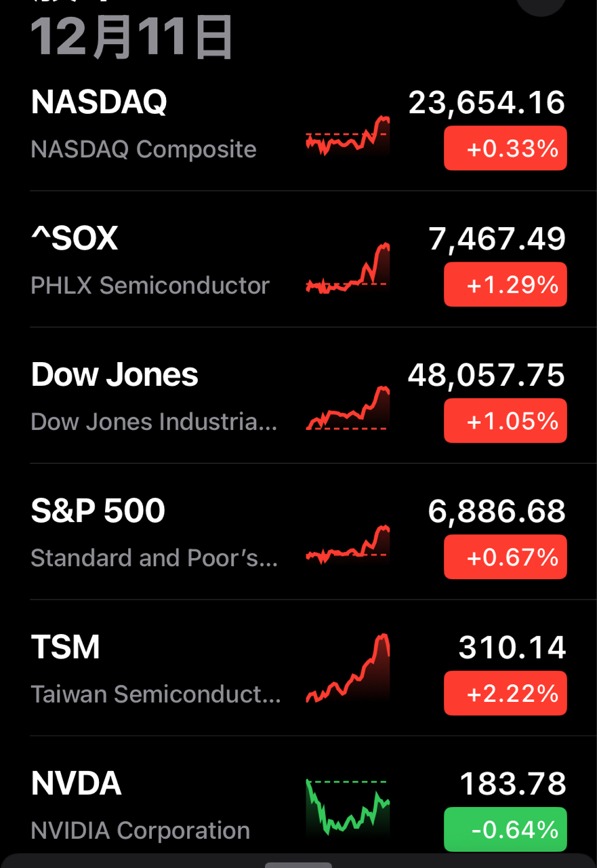Open the S&P 500 ticker details
This screenshot has height=868, width=597.
98,511
